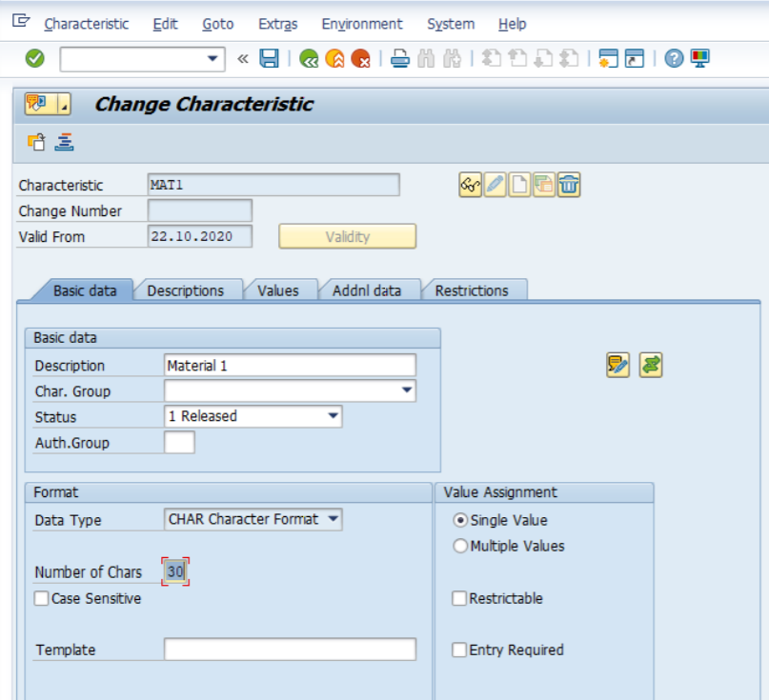Screen dimensions: 769x700
Task: Switch to the Addnl data tab
Action: coord(367,290)
